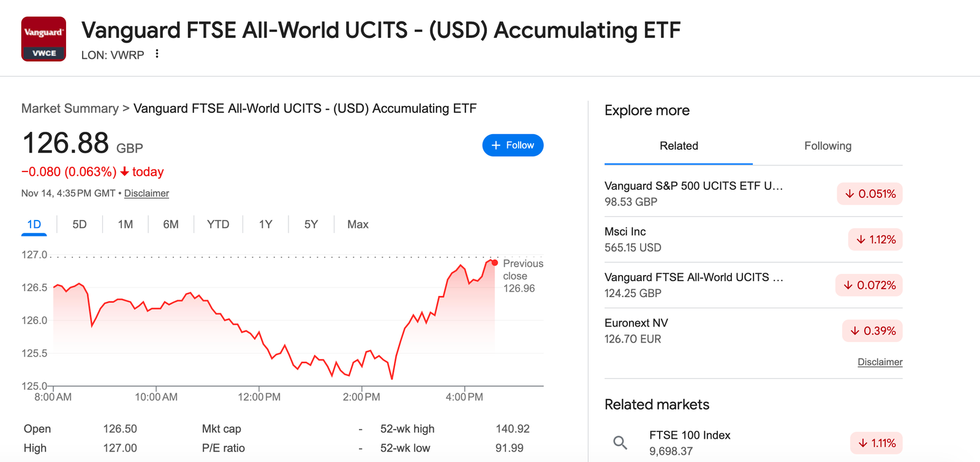The height and width of the screenshot is (462, 980).
Task: Click the down arrow on Euronext NV badge
Action: point(855,331)
